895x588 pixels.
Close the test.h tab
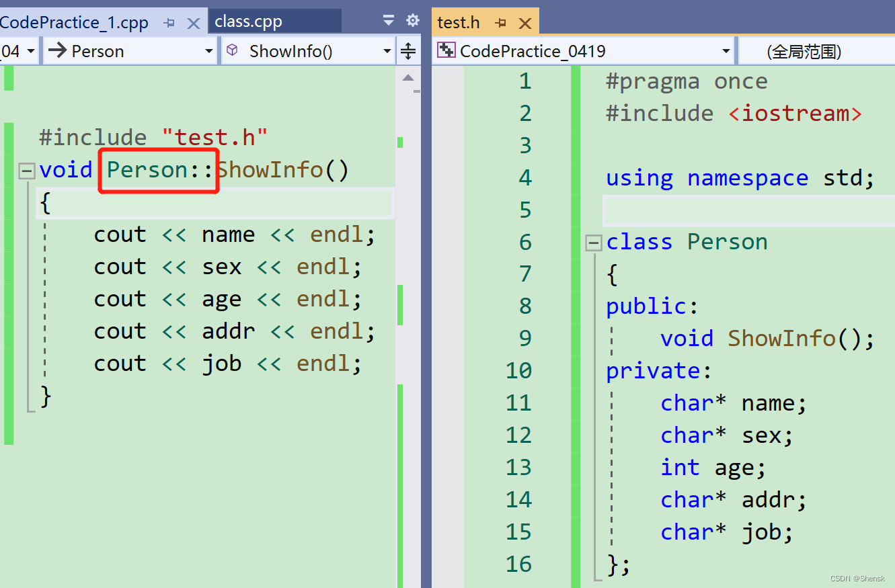pyautogui.click(x=525, y=24)
